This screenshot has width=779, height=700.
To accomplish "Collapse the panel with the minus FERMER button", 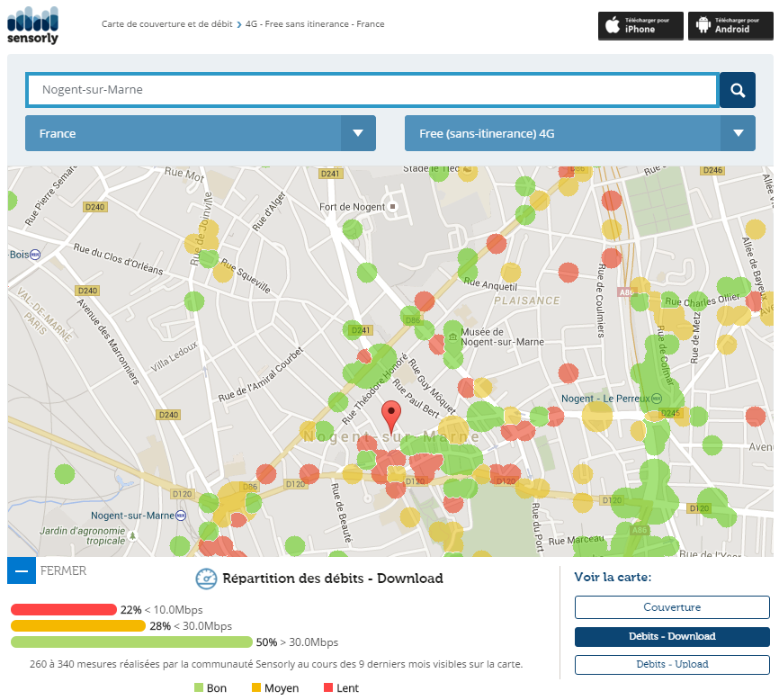I will tap(22, 570).
